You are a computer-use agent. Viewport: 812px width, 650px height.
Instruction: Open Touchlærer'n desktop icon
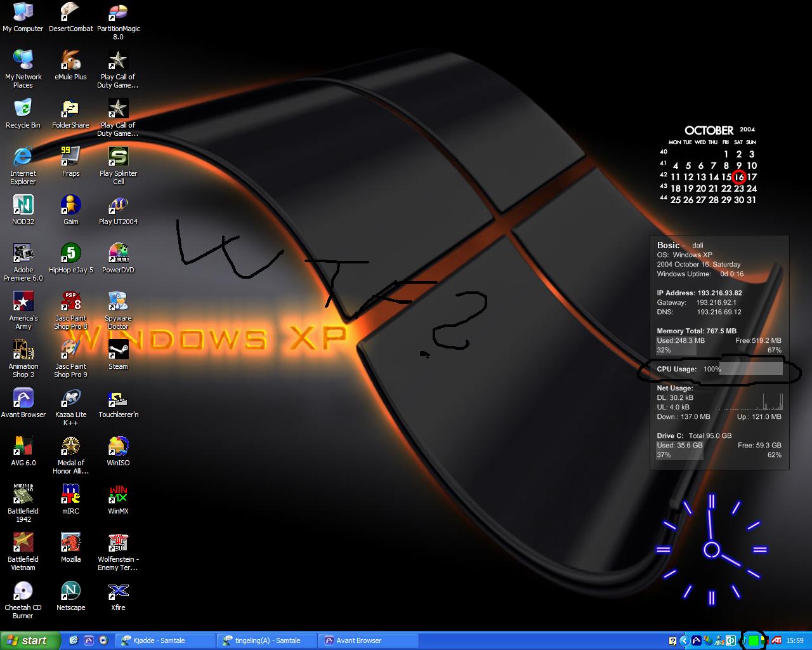click(118, 403)
